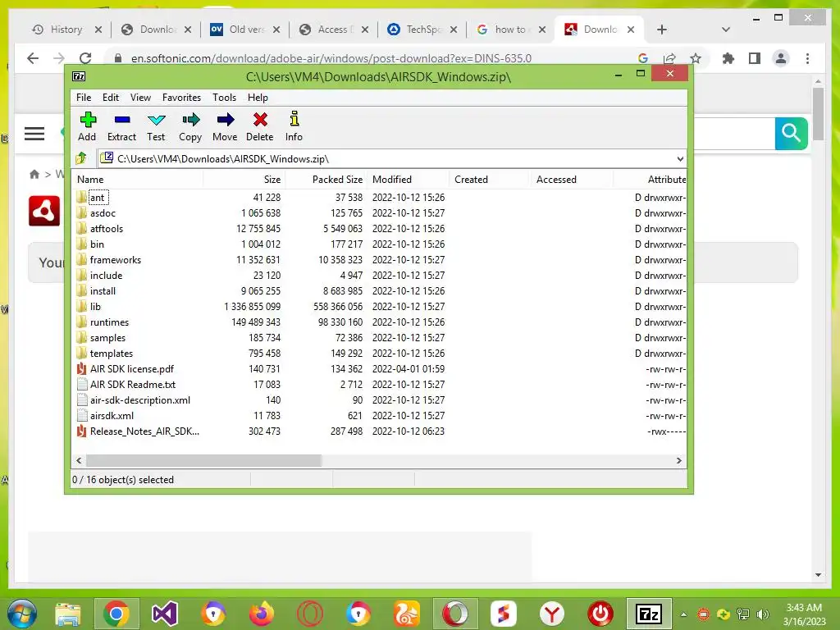Bookmark this page with the star icon
The width and height of the screenshot is (840, 630).
point(696,58)
